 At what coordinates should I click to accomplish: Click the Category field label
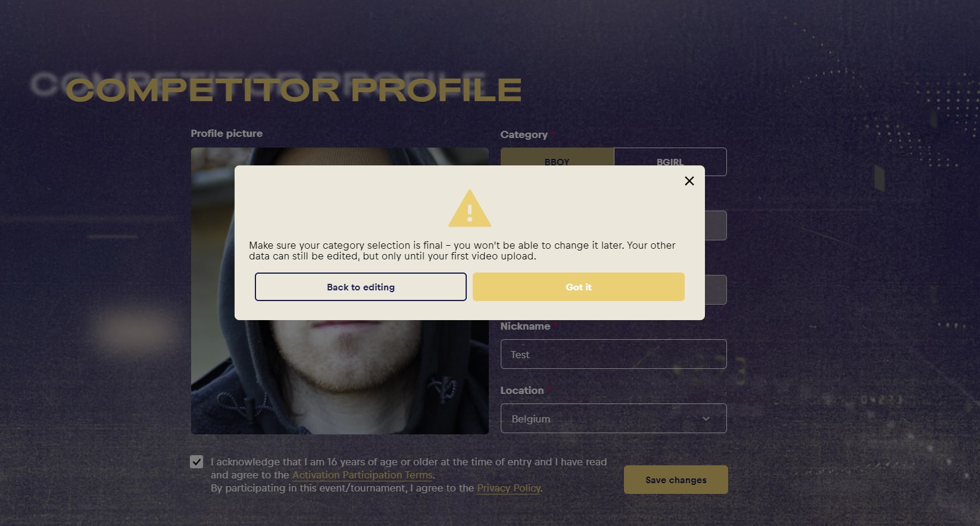(x=524, y=134)
